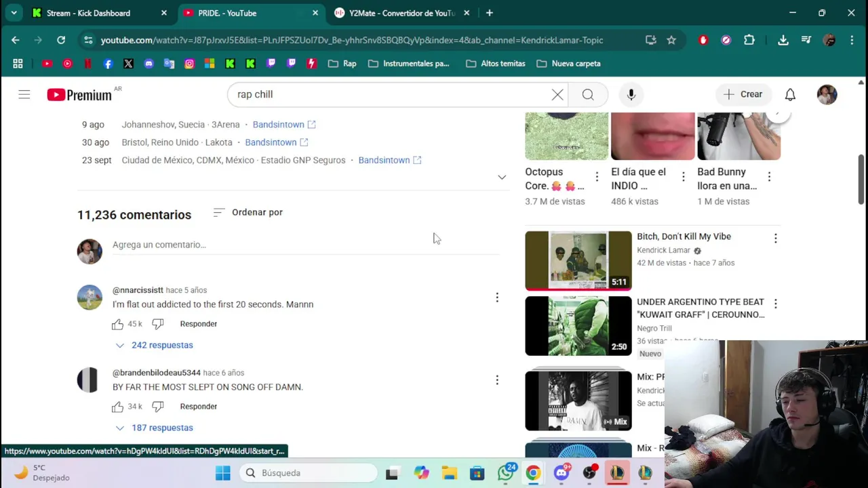Image resolution: width=868 pixels, height=488 pixels.
Task: Reply to @nnarcissistt with Responder
Action: click(x=199, y=324)
